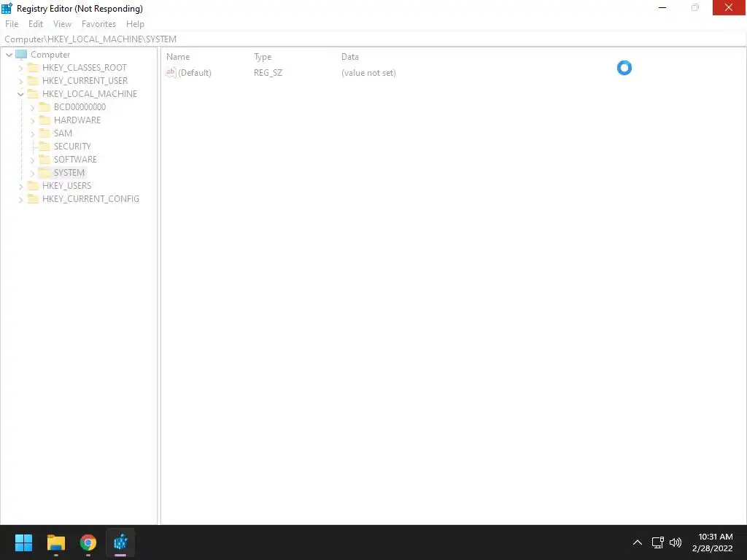
Task: Select the HARDWARE key label
Action: pyautogui.click(x=77, y=120)
